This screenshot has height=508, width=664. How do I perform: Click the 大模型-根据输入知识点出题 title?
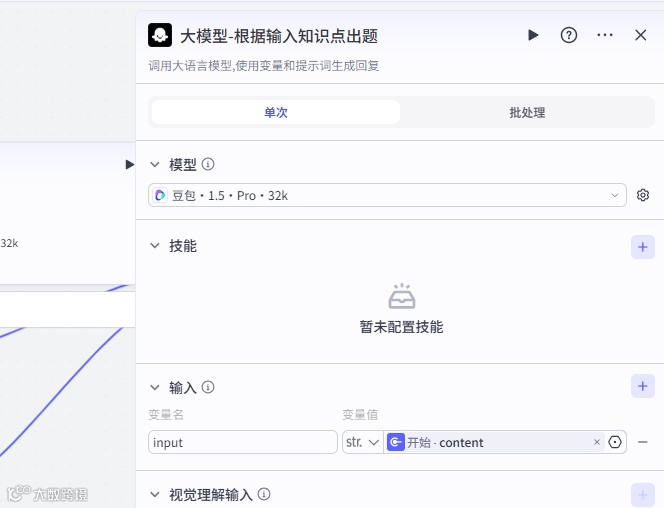pos(279,36)
